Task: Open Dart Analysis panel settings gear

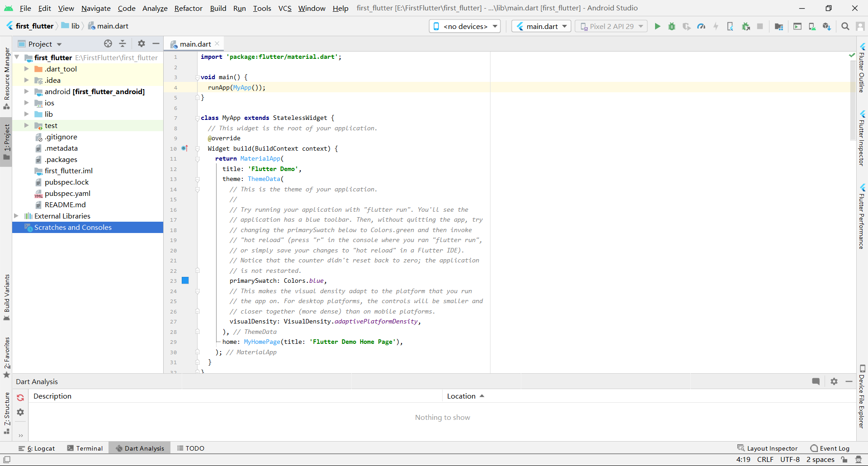Action: 834,381
